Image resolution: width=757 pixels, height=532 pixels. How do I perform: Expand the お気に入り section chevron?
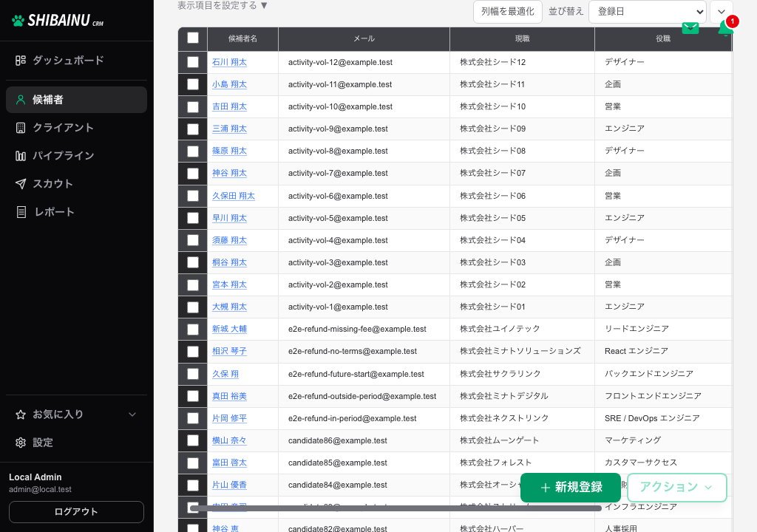click(132, 415)
